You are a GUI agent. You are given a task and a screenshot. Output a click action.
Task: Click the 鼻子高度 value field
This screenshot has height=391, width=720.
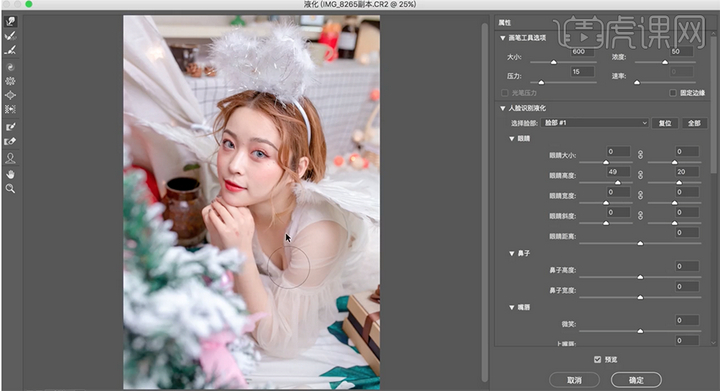point(687,266)
